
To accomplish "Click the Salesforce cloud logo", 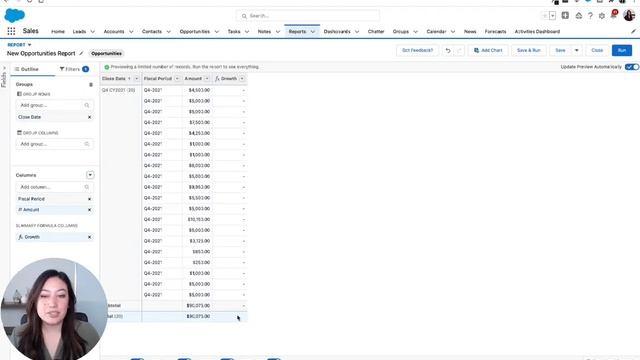I will point(14,16).
